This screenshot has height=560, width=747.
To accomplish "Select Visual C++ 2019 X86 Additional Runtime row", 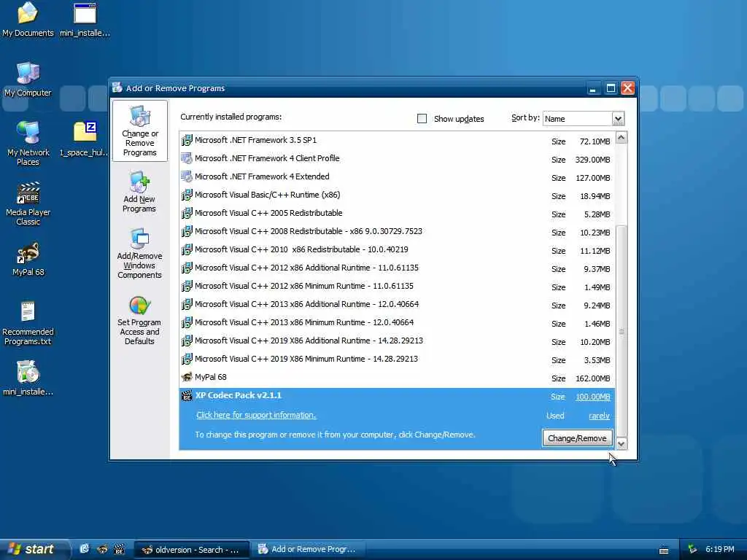I will 398,341.
